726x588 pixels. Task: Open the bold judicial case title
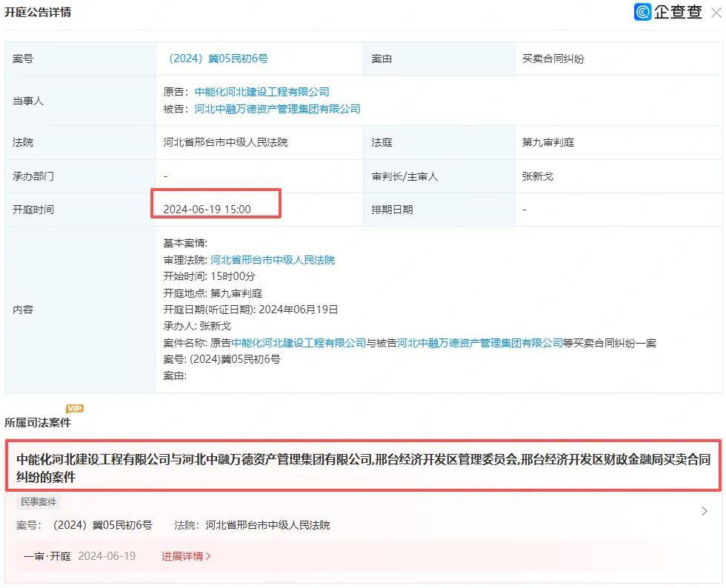pyautogui.click(x=363, y=468)
